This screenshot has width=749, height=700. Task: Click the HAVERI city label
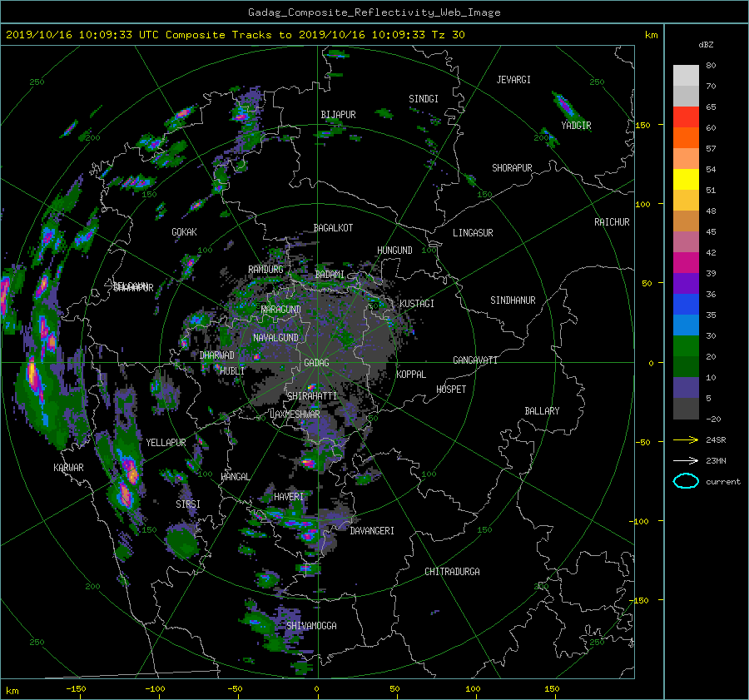point(289,497)
